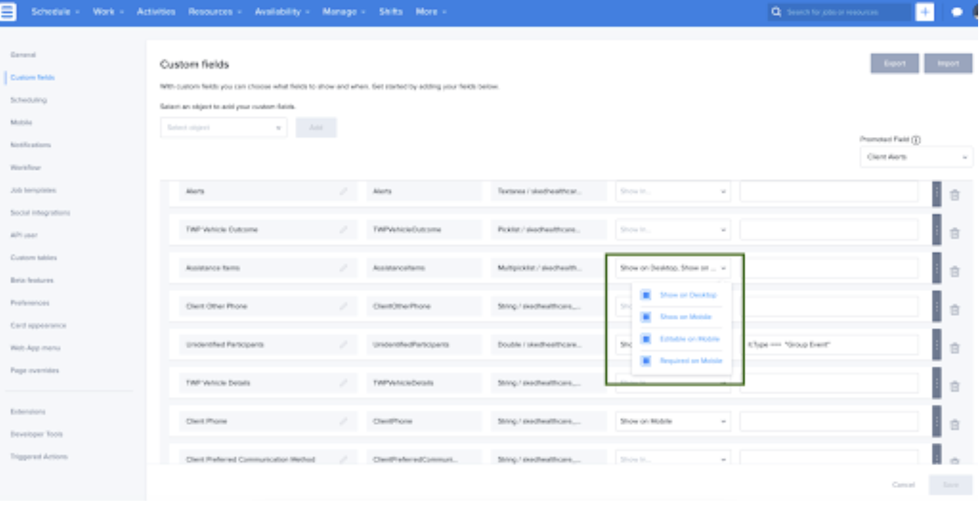
Task: Click the Promoted Field info icon
Action: tap(916, 140)
